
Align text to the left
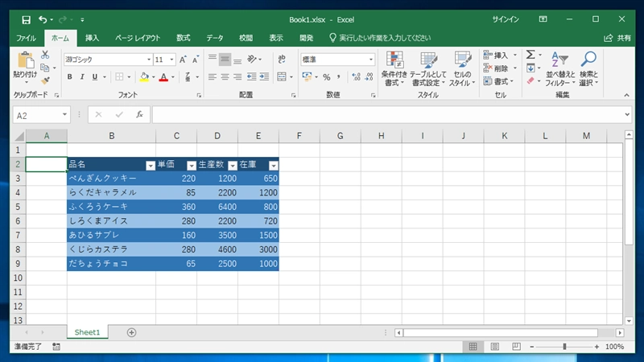coord(213,76)
